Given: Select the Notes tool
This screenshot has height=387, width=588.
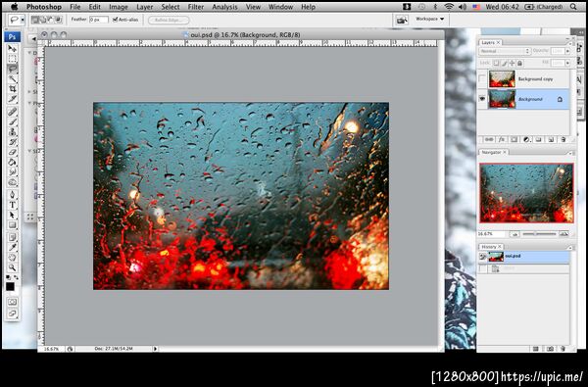Looking at the screenshot, I should click(13, 237).
